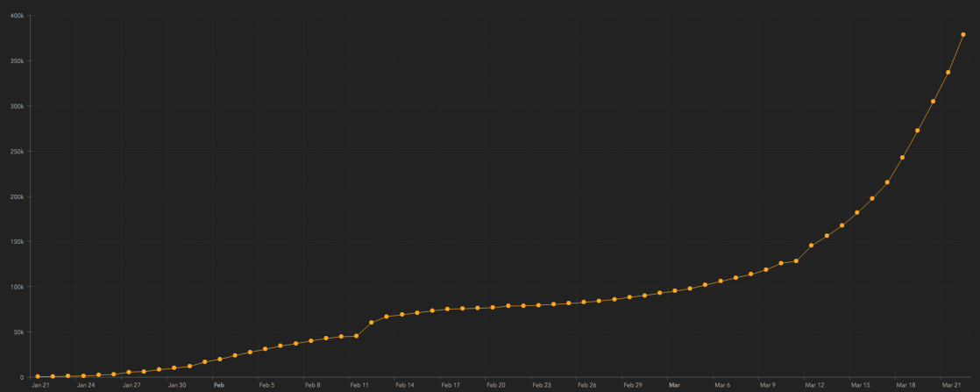Click the "Mar 21" x-axis label

951,385
